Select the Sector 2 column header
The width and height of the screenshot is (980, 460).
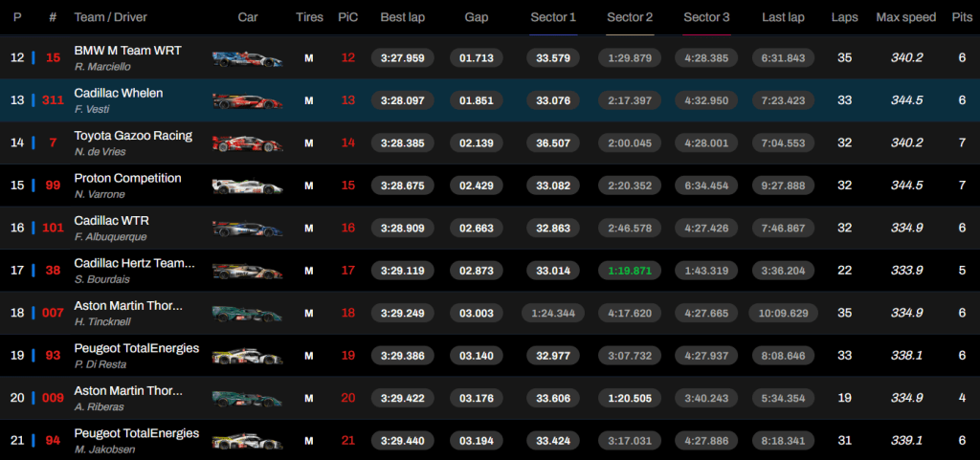click(630, 17)
